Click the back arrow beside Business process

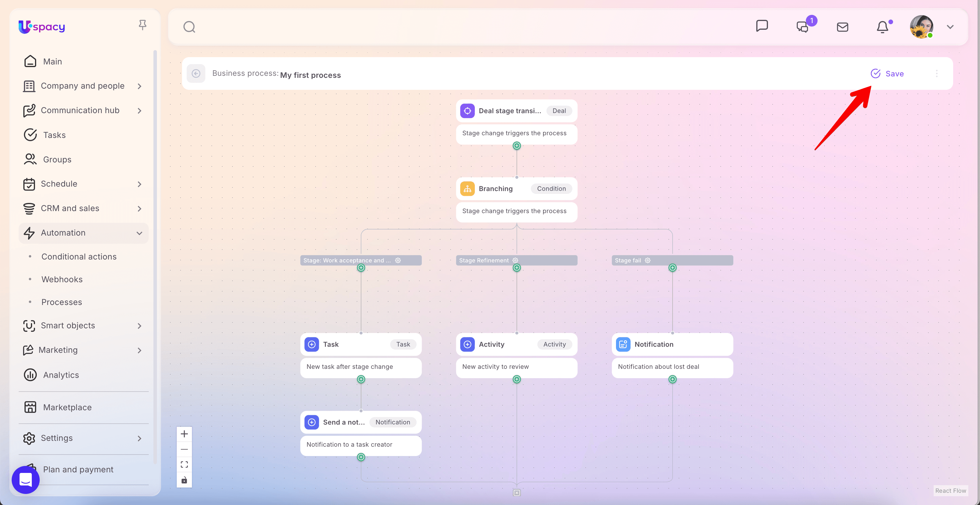[196, 73]
